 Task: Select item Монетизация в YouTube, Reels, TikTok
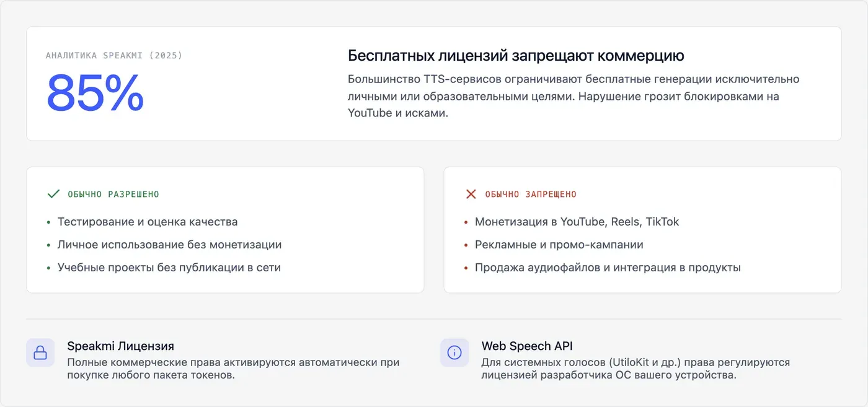coord(577,222)
